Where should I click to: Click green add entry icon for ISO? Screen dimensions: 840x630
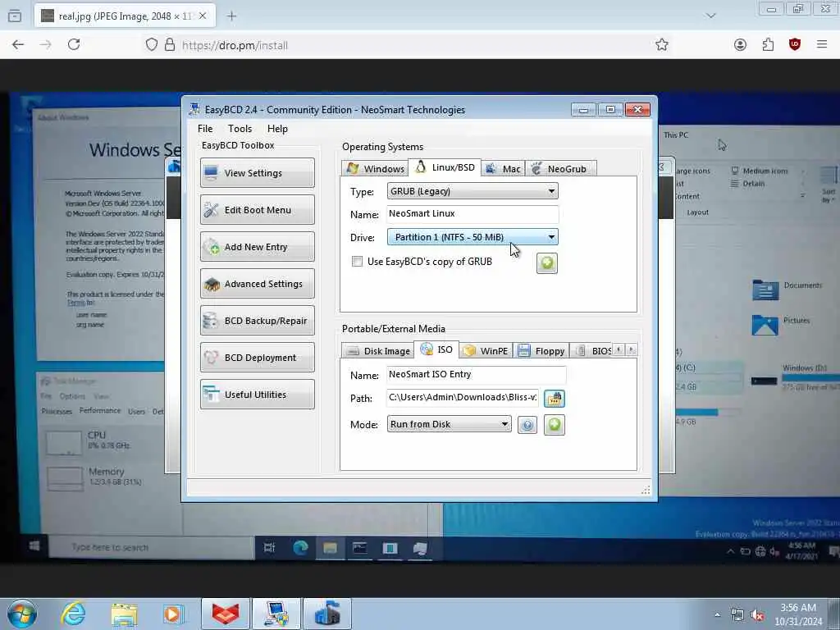(x=555, y=425)
